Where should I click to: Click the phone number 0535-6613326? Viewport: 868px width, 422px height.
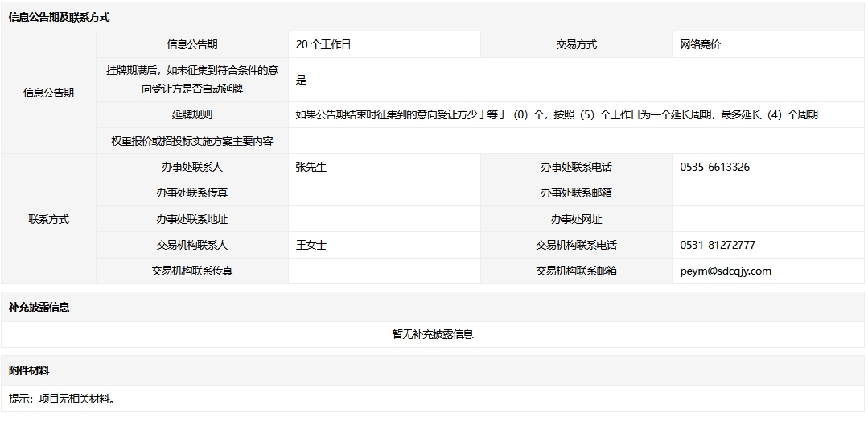coord(714,168)
